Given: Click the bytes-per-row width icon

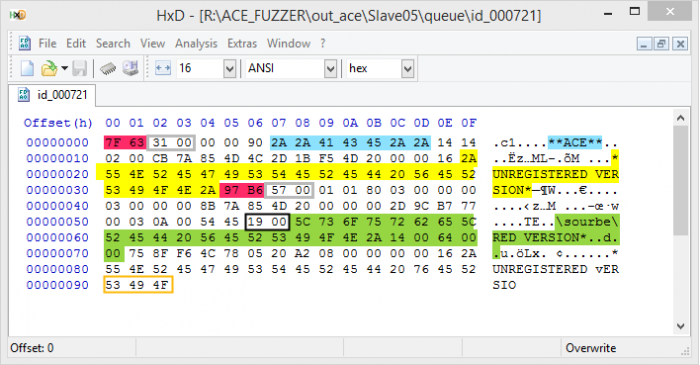Looking at the screenshot, I should point(162,68).
